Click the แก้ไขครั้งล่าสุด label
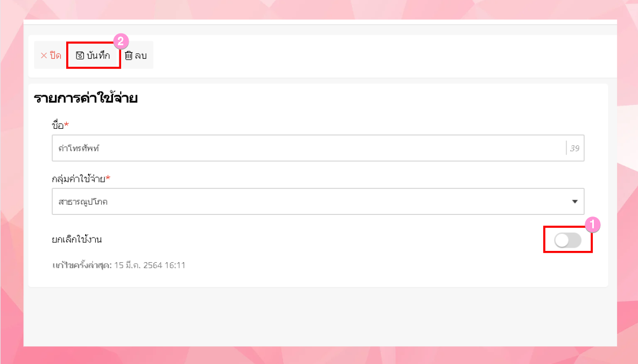Screen dimensions: 638x364 pos(82,265)
